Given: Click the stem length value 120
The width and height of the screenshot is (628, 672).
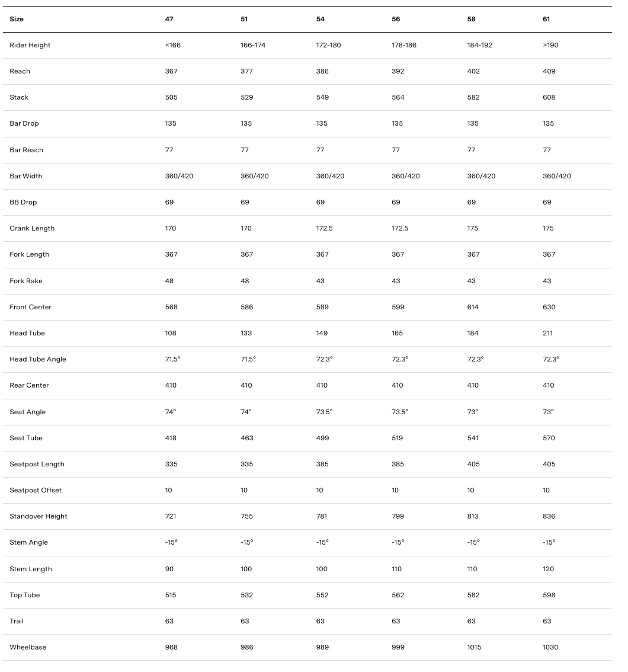Looking at the screenshot, I should [x=549, y=569].
